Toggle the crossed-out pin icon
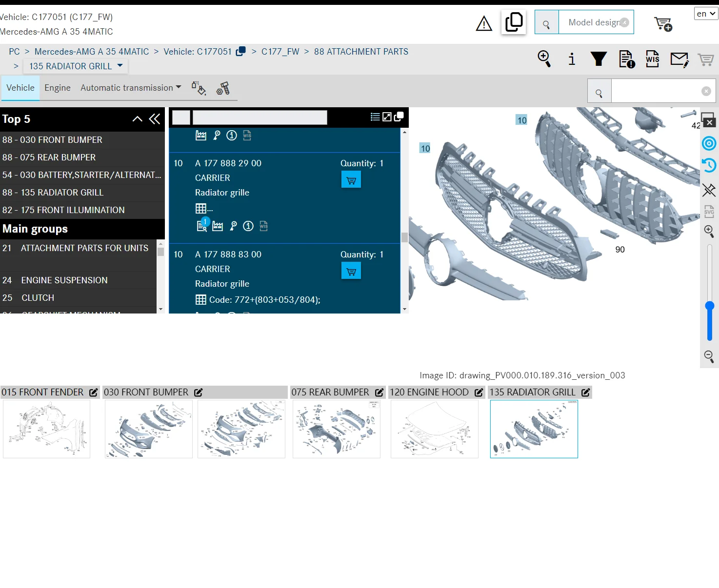The height and width of the screenshot is (588, 719). [709, 190]
